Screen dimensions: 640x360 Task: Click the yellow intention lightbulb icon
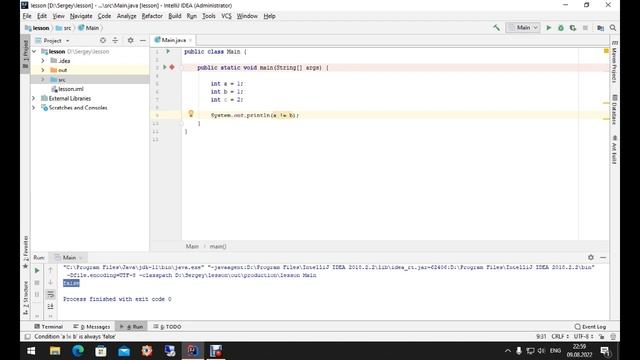coord(191,114)
